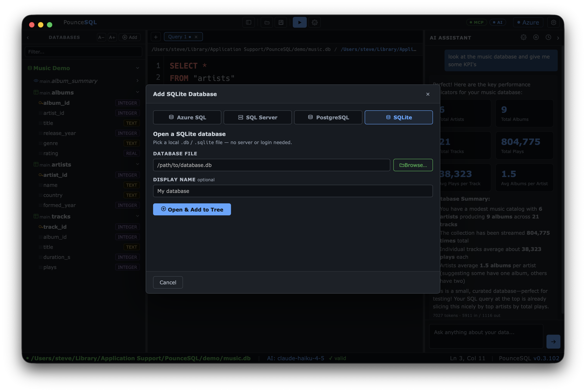This screenshot has height=392, width=586.
Task: Send the AI message arrow button
Action: (553, 341)
